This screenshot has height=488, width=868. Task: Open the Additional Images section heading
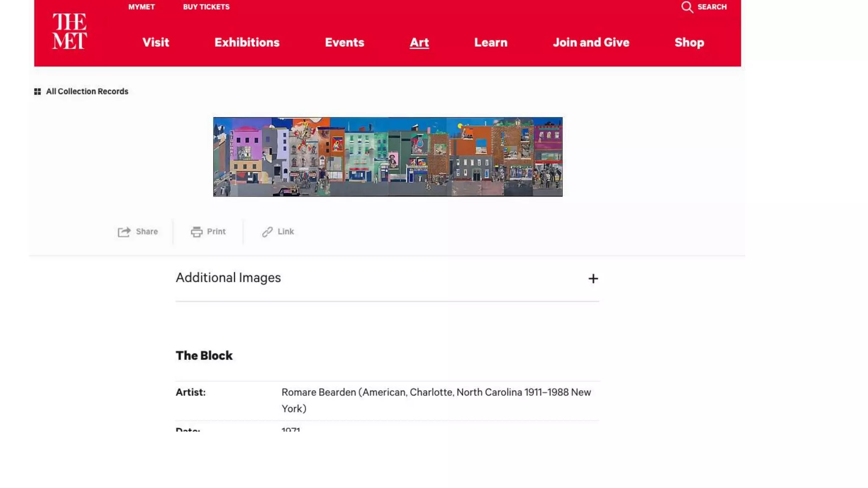pyautogui.click(x=228, y=277)
